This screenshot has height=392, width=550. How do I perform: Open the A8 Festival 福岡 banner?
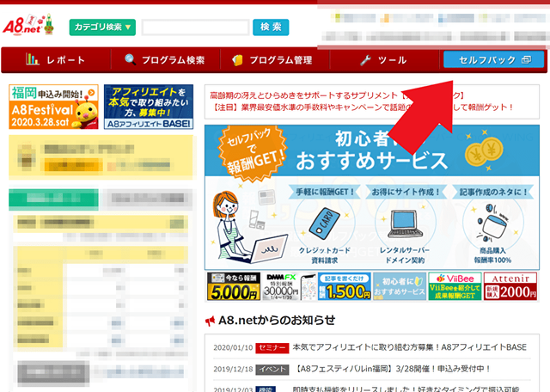point(53,107)
